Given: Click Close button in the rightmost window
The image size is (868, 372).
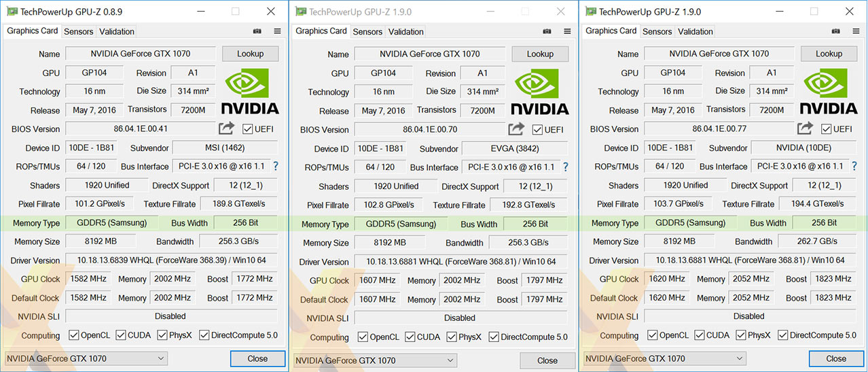Looking at the screenshot, I should 836,358.
